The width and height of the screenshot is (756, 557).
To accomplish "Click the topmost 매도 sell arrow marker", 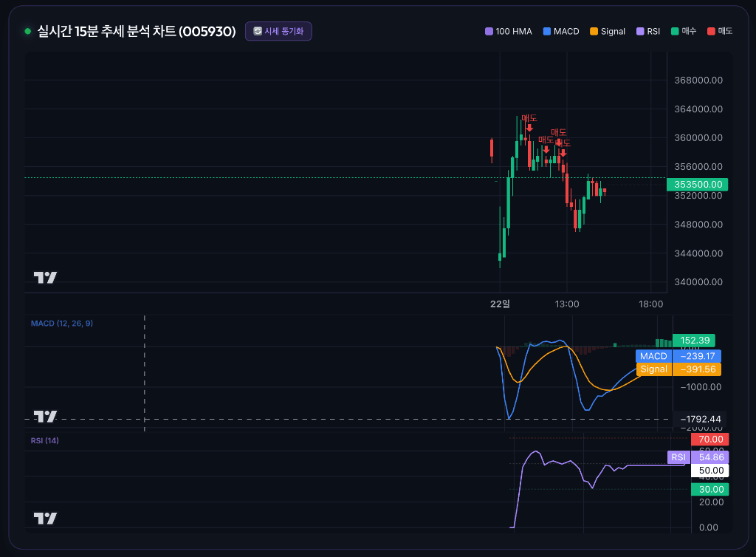I will point(529,128).
